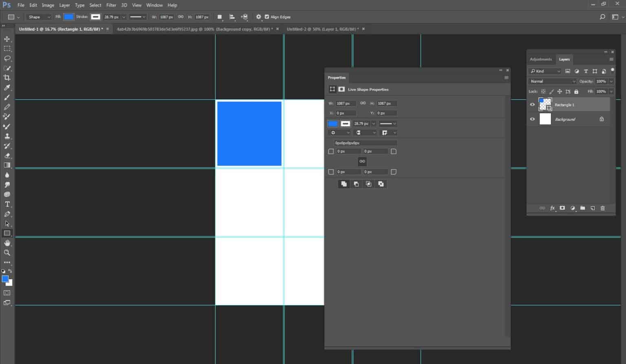The width and height of the screenshot is (626, 364).
Task: Select the Lasso tool
Action: point(7,58)
